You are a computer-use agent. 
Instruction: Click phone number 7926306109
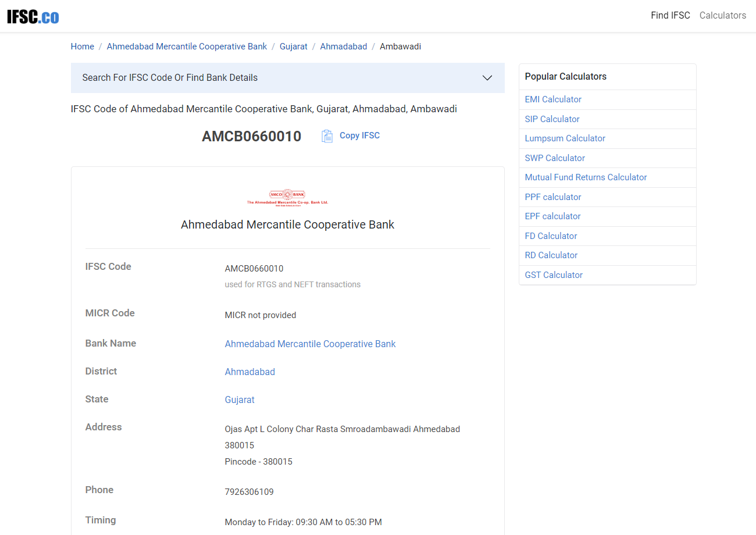pos(249,492)
